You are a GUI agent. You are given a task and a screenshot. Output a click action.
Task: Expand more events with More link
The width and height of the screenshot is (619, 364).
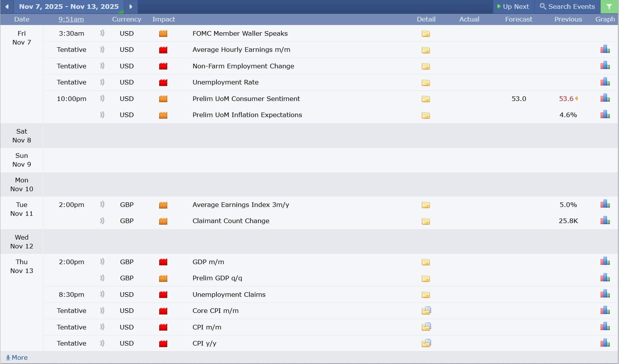(x=17, y=357)
